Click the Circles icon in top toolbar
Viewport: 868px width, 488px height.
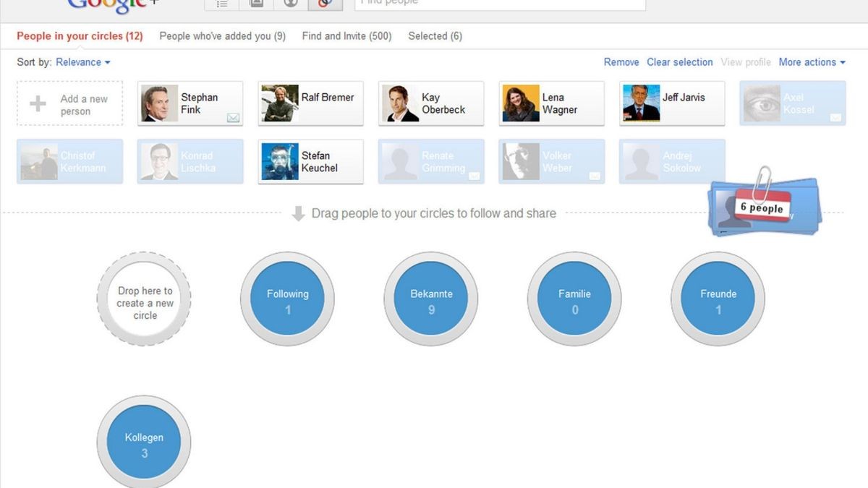click(325, 4)
